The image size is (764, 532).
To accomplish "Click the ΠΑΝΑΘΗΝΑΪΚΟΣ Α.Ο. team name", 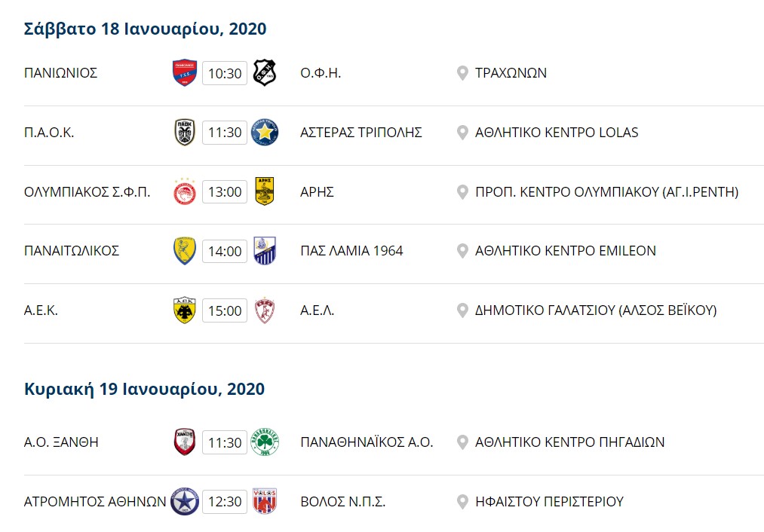I will coord(367,442).
